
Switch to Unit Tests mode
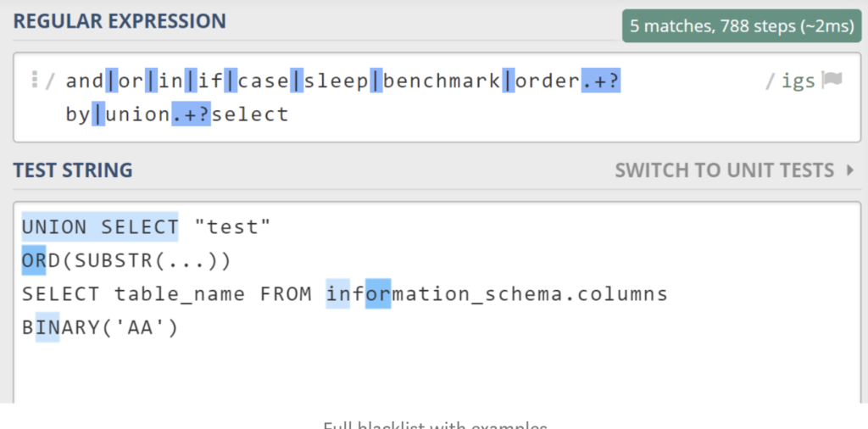tap(725, 170)
